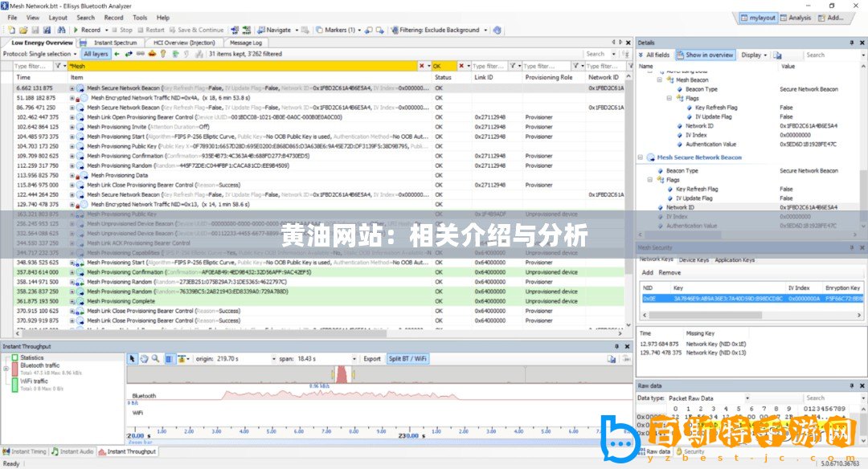Screen dimensions: 868x469
Task: Select pointer tool in Instant Throughput
Action: pos(132,359)
